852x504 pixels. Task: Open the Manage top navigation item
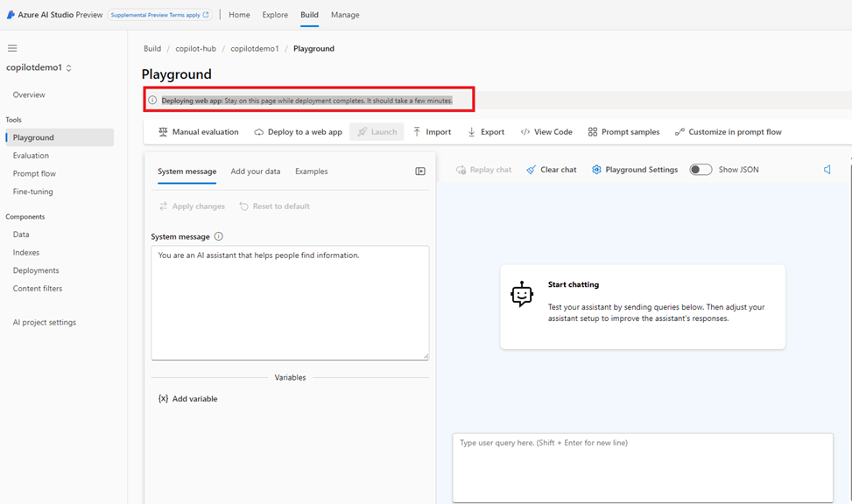click(345, 15)
